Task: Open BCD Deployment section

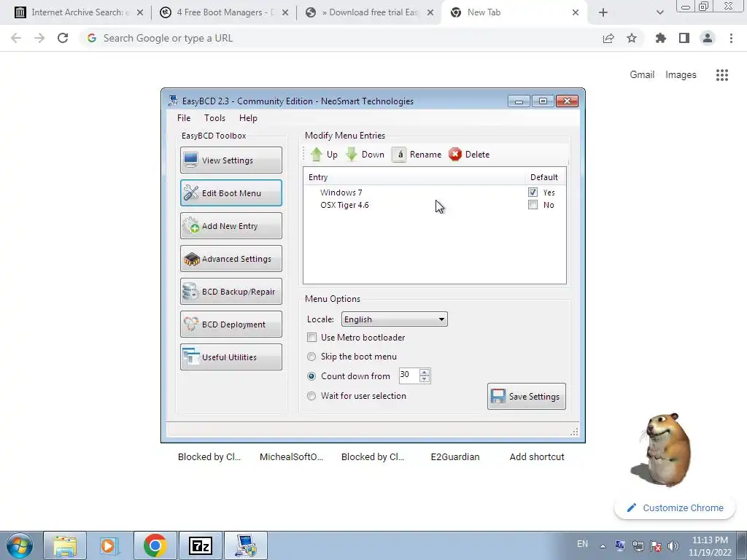Action: click(231, 324)
